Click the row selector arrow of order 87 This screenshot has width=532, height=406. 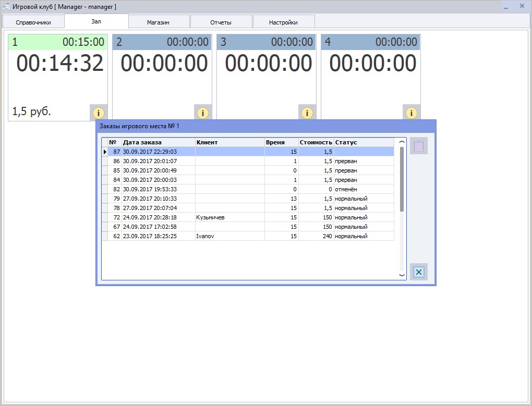pyautogui.click(x=105, y=152)
